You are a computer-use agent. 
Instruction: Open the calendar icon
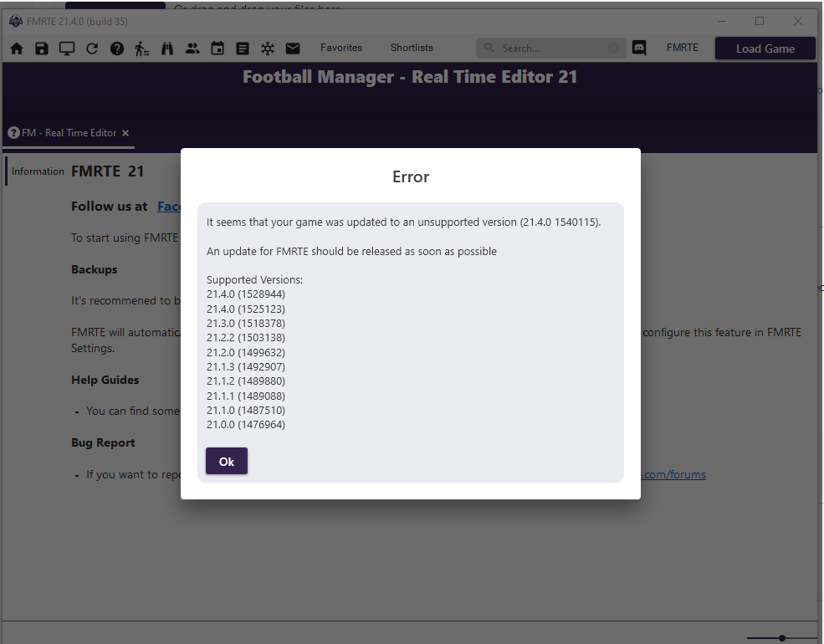coord(217,49)
